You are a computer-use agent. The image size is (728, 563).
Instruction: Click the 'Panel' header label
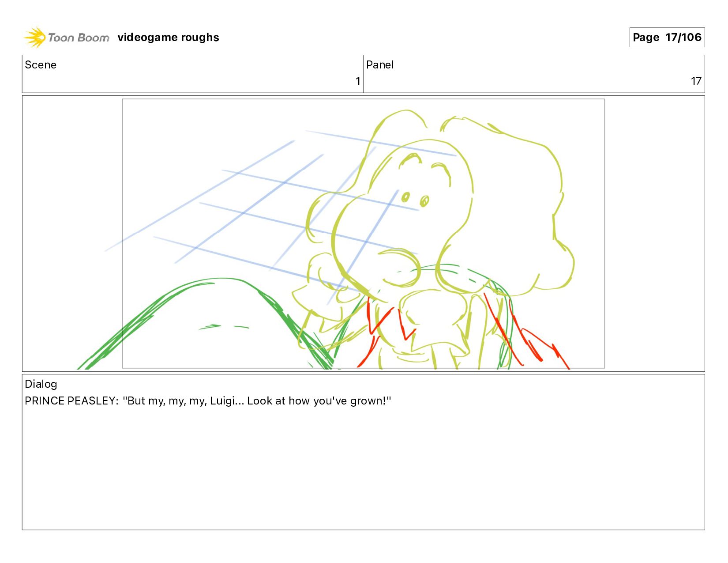tap(380, 65)
